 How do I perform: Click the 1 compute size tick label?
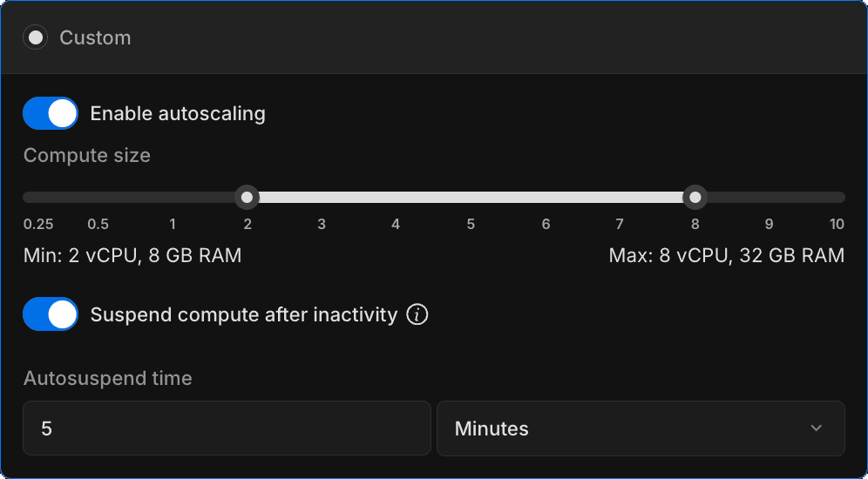pyautogui.click(x=173, y=224)
